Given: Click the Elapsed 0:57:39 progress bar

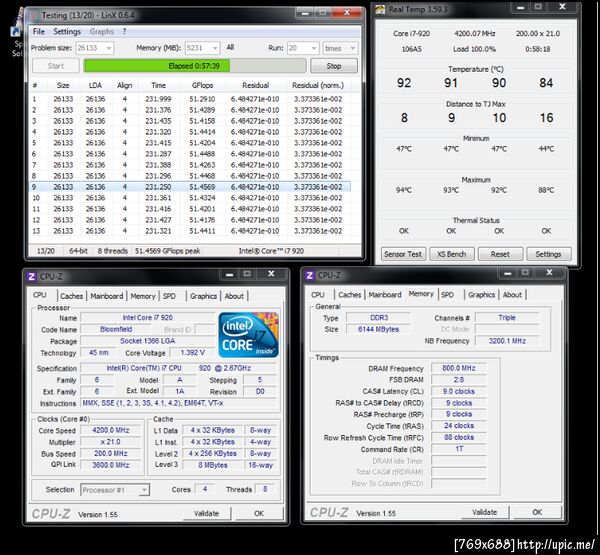Looking at the screenshot, I should click(x=194, y=66).
